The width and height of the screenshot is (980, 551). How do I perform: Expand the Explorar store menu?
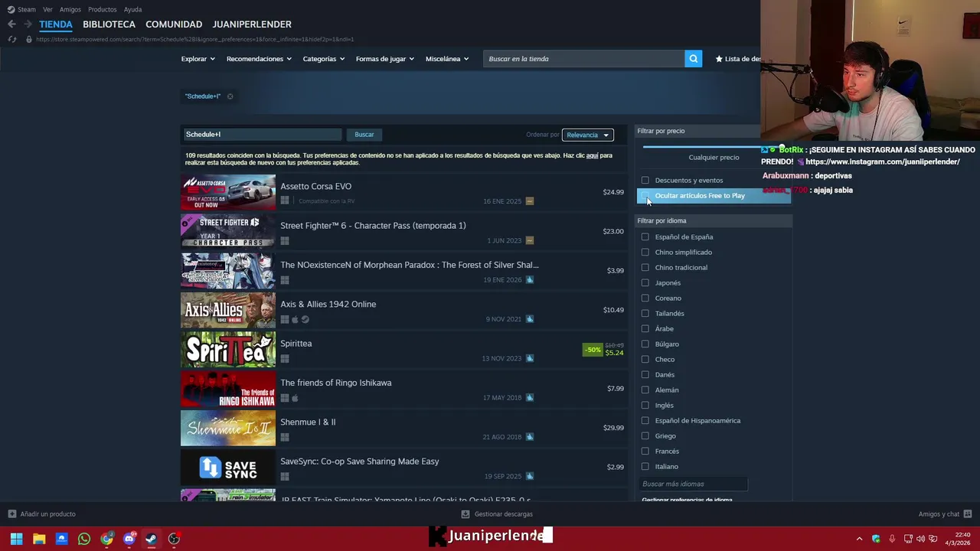click(198, 59)
